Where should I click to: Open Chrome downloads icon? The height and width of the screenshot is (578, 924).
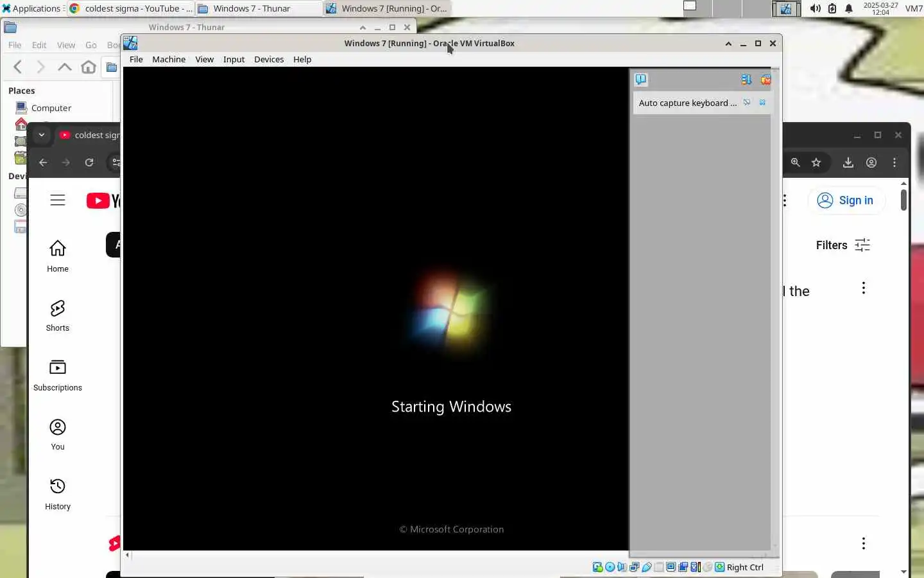coord(848,162)
